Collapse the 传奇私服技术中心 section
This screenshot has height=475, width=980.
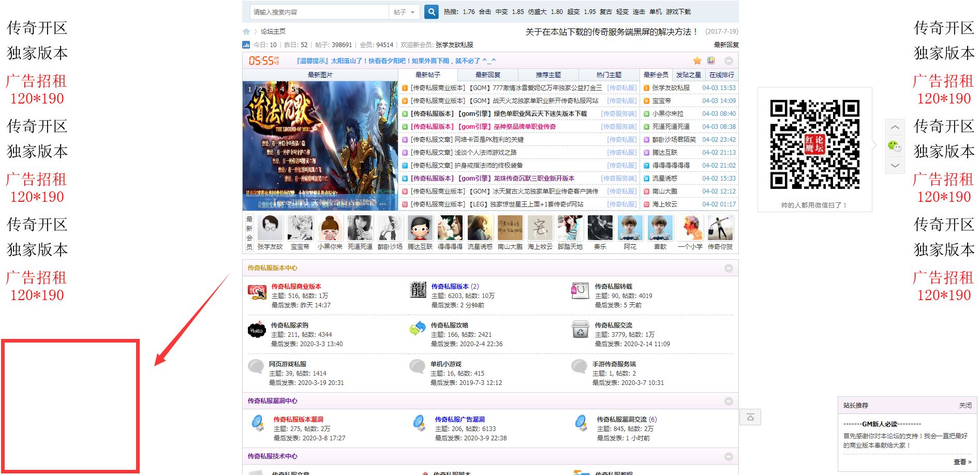click(x=729, y=456)
